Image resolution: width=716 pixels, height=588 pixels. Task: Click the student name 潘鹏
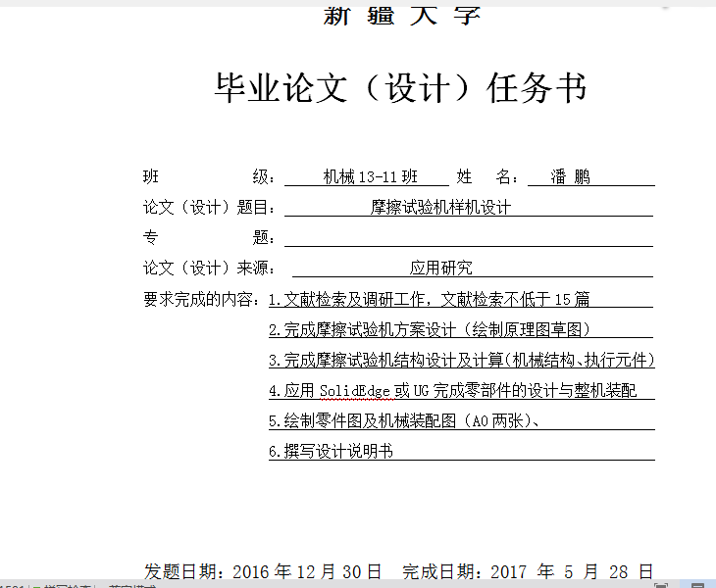[570, 176]
